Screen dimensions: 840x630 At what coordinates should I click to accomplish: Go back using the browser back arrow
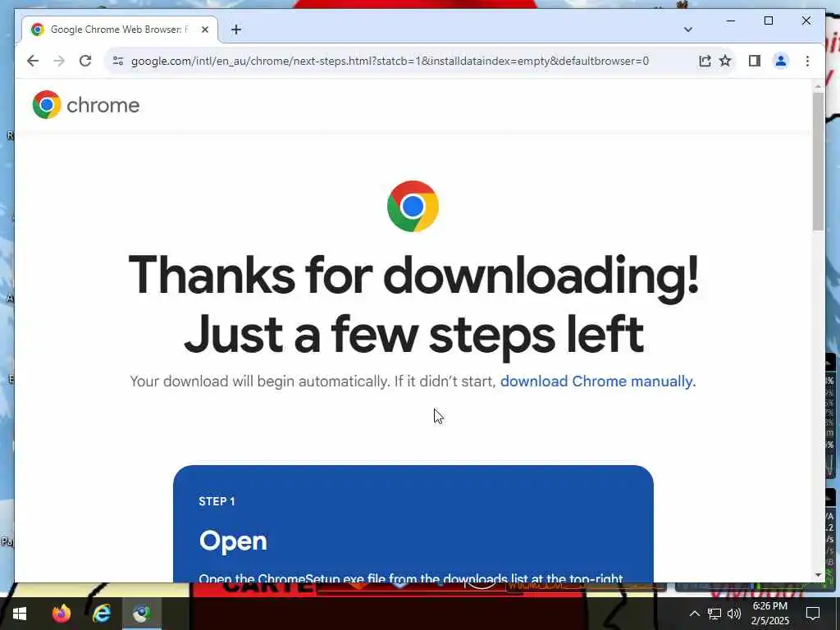coord(33,61)
